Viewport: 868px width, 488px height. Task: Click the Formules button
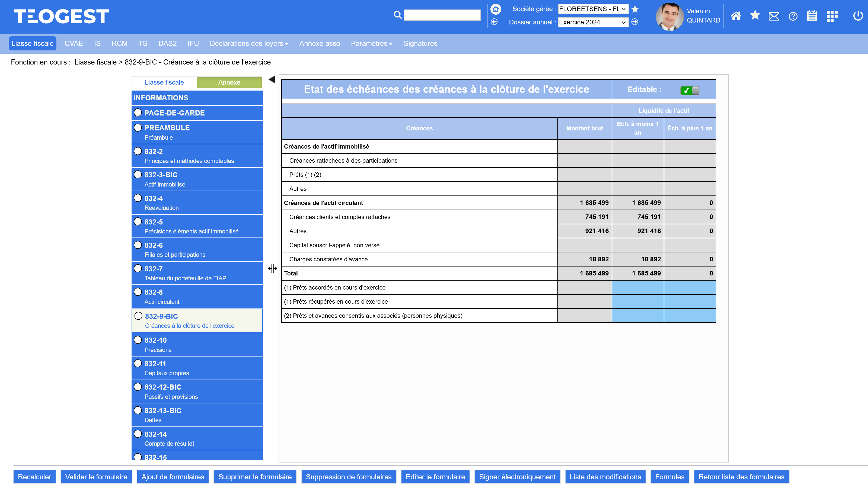point(670,477)
